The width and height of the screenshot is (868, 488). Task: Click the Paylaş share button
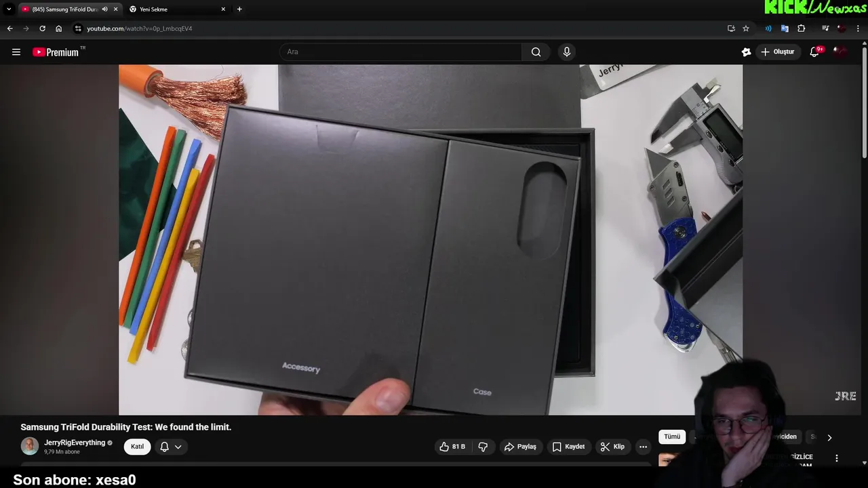pos(520,447)
